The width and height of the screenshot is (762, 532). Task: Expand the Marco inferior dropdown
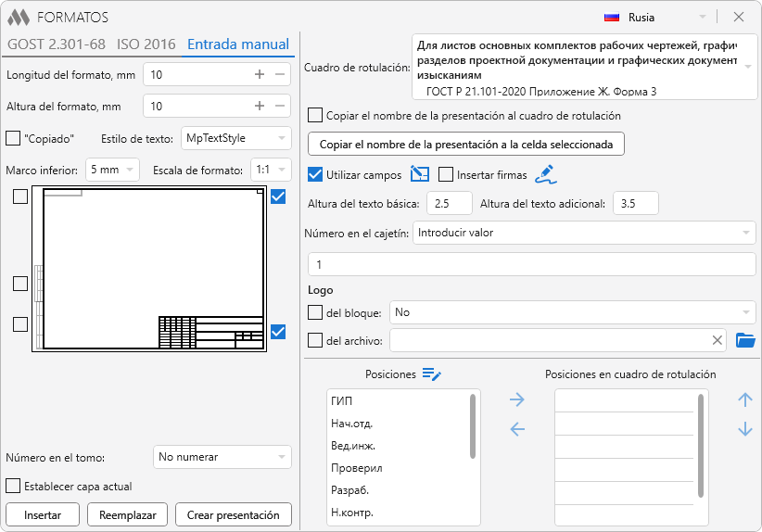coord(112,170)
